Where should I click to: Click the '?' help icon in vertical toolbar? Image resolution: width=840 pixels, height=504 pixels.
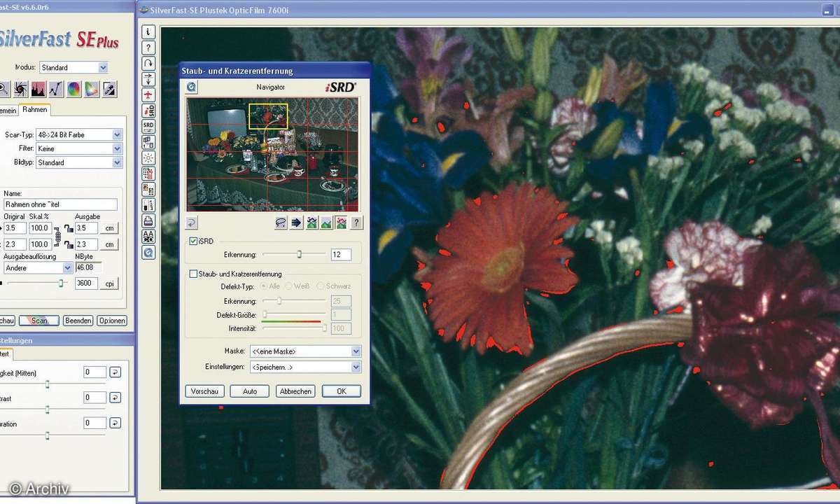tap(148, 48)
